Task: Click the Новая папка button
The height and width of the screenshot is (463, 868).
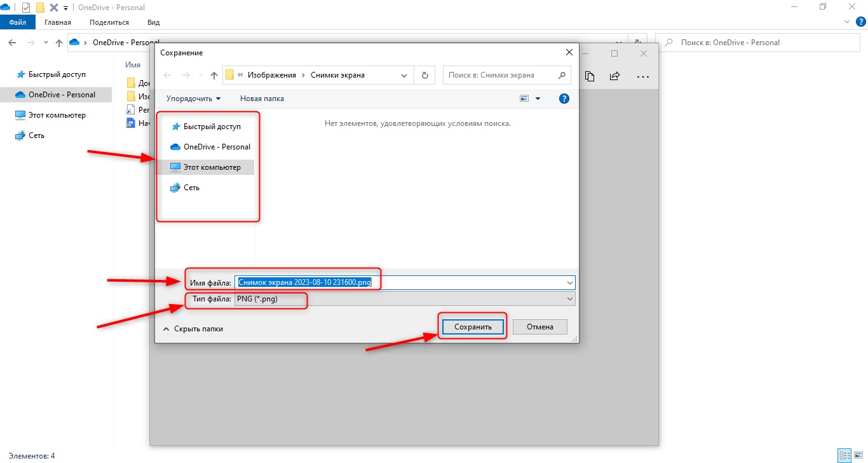Action: coord(262,99)
